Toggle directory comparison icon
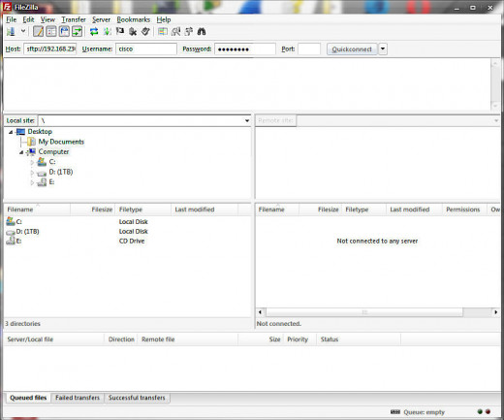The image size is (504, 420). tap(175, 31)
